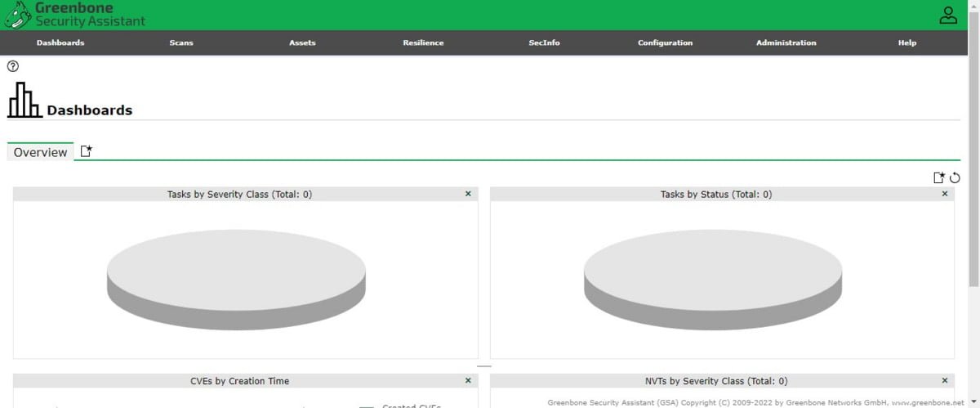Click the add new display icon
Viewport: 980px width, 408px height.
click(939, 177)
